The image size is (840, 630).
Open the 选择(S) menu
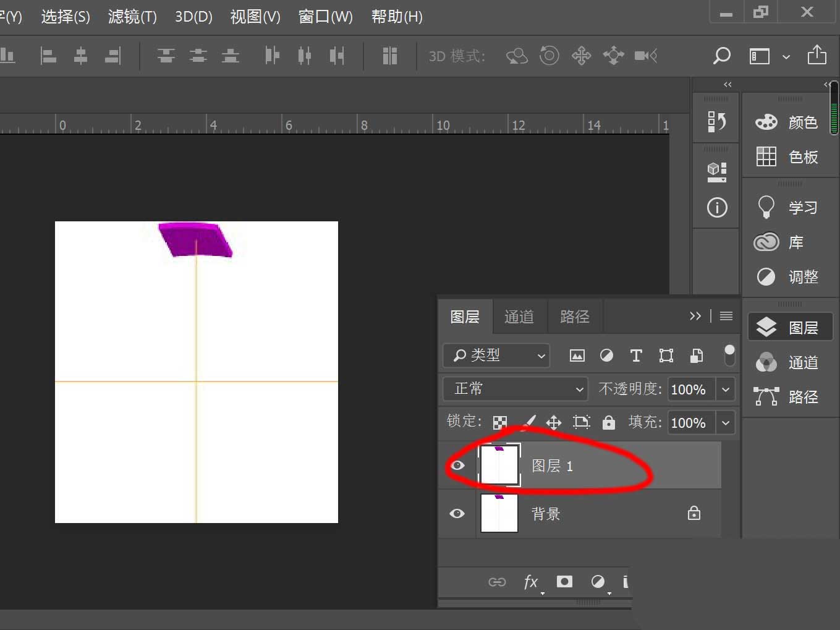click(66, 16)
